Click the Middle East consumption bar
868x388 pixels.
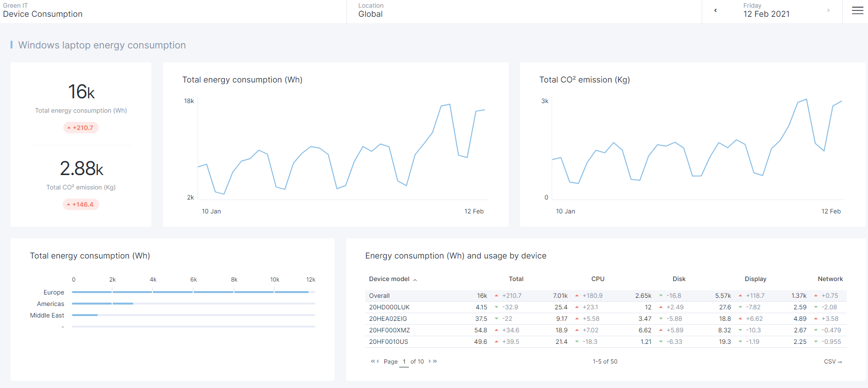tap(85, 315)
